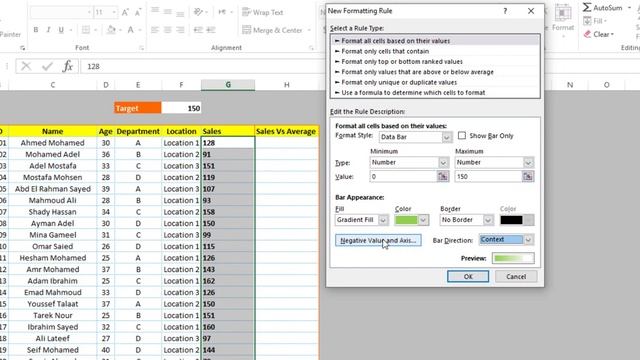Click the Font Color A icon
The width and height of the screenshot is (640, 360).
(x=131, y=30)
